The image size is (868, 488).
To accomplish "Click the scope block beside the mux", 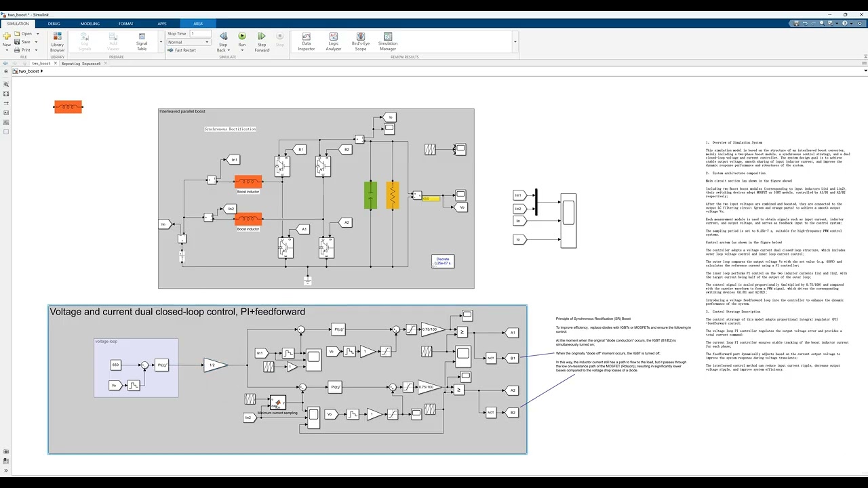I will click(x=568, y=220).
